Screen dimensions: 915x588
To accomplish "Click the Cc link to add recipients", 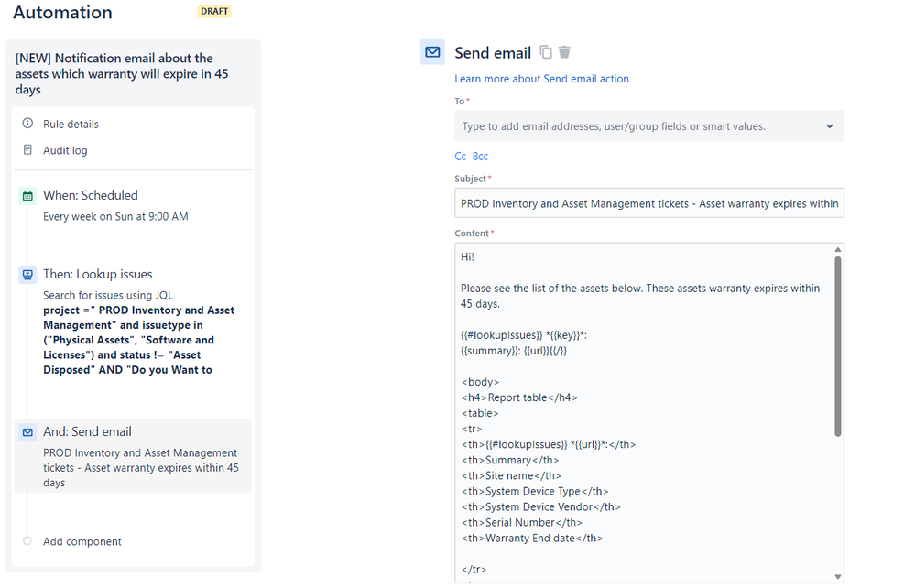I will (x=461, y=156).
